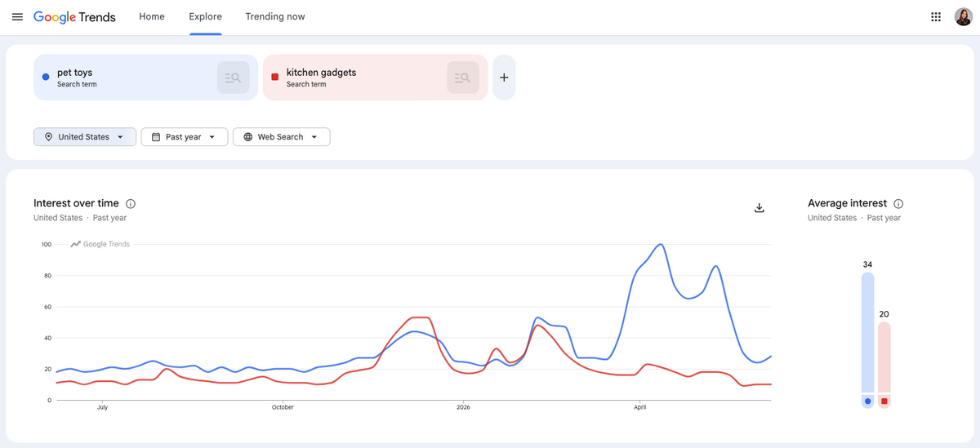The height and width of the screenshot is (448, 980).
Task: Click the value 20 above red bar
Action: click(884, 314)
